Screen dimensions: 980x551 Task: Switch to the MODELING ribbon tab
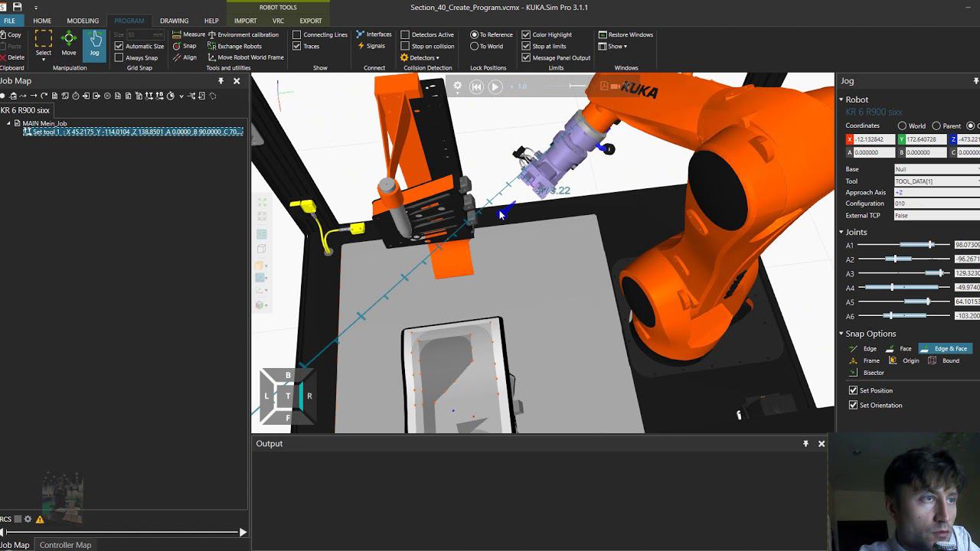[x=83, y=21]
